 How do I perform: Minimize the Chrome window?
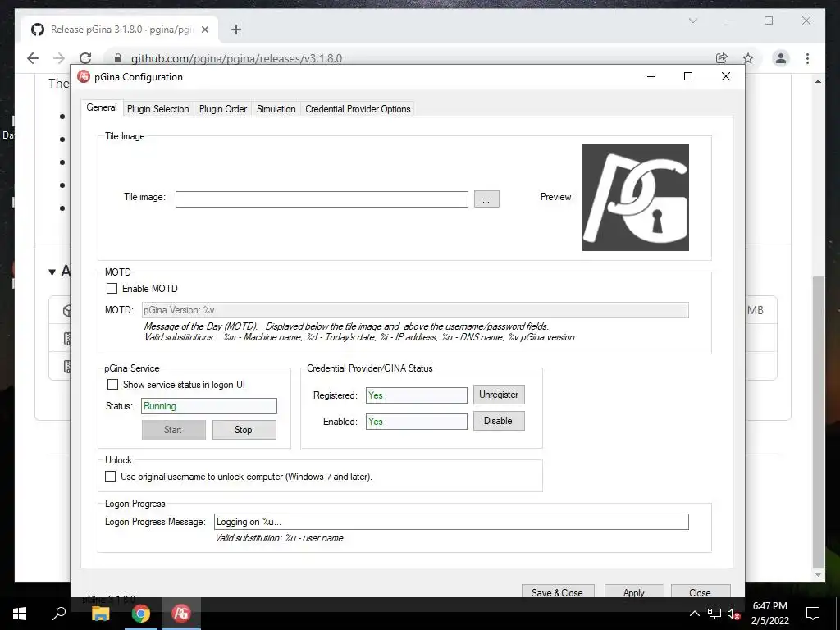(731, 21)
